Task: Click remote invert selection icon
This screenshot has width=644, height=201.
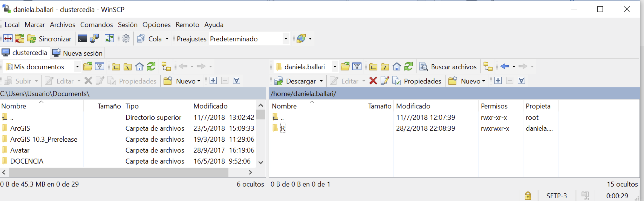Action: (x=521, y=81)
